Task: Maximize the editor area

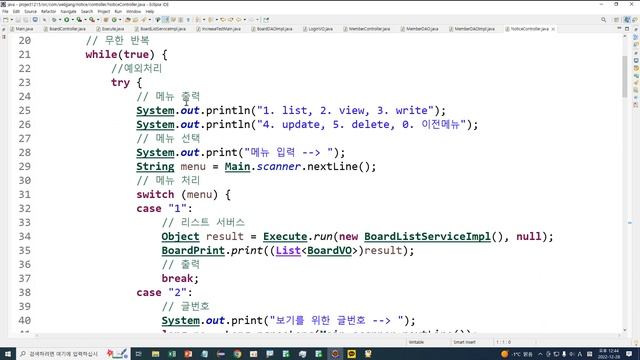Action: pyautogui.click(x=627, y=29)
